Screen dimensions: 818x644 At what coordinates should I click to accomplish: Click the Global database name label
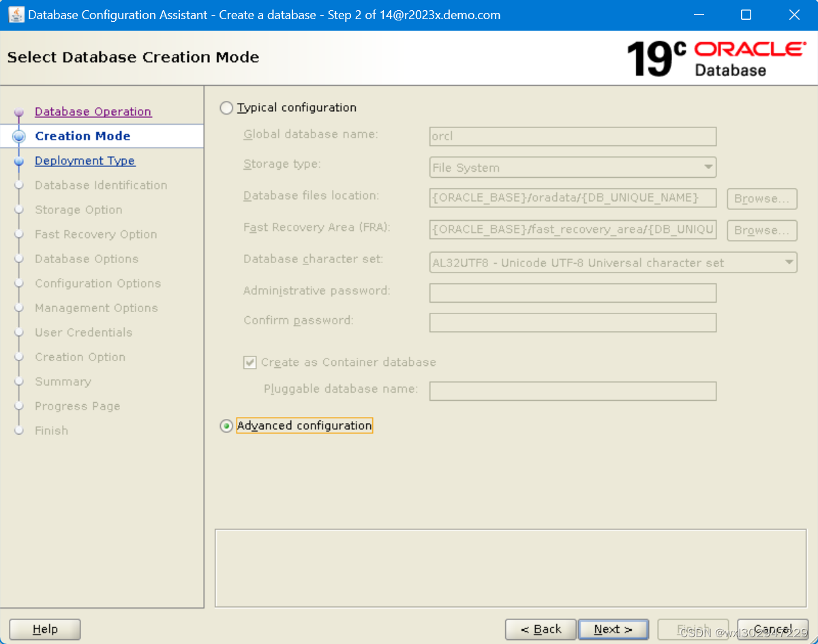tap(311, 134)
